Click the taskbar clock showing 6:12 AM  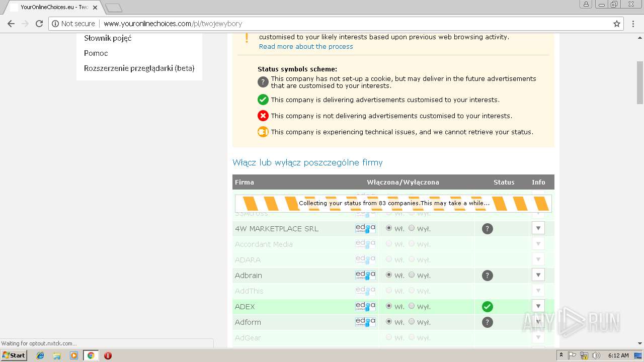tap(618, 355)
